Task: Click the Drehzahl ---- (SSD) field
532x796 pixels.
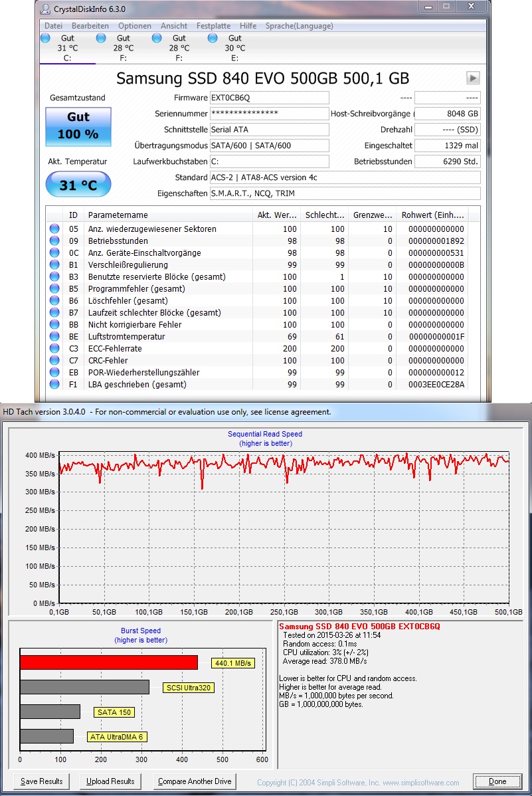Action: point(447,130)
